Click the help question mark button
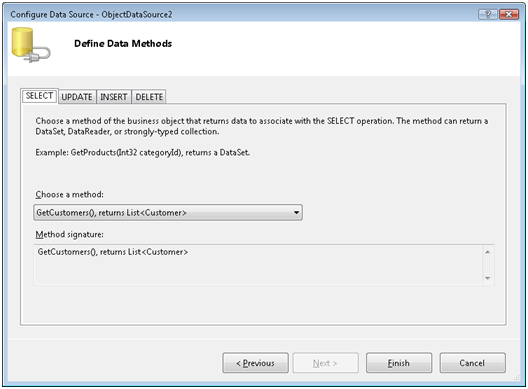Image resolution: width=528 pixels, height=389 pixels. 488,14
